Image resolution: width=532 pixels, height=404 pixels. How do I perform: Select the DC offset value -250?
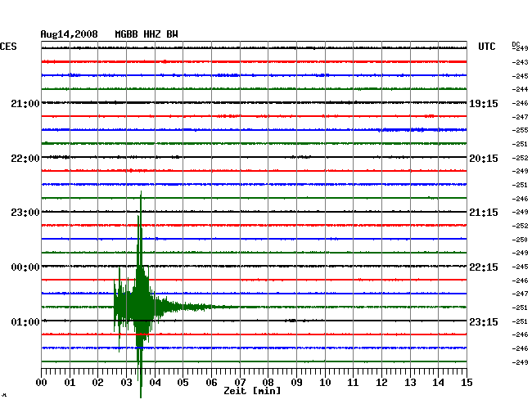click(x=520, y=240)
